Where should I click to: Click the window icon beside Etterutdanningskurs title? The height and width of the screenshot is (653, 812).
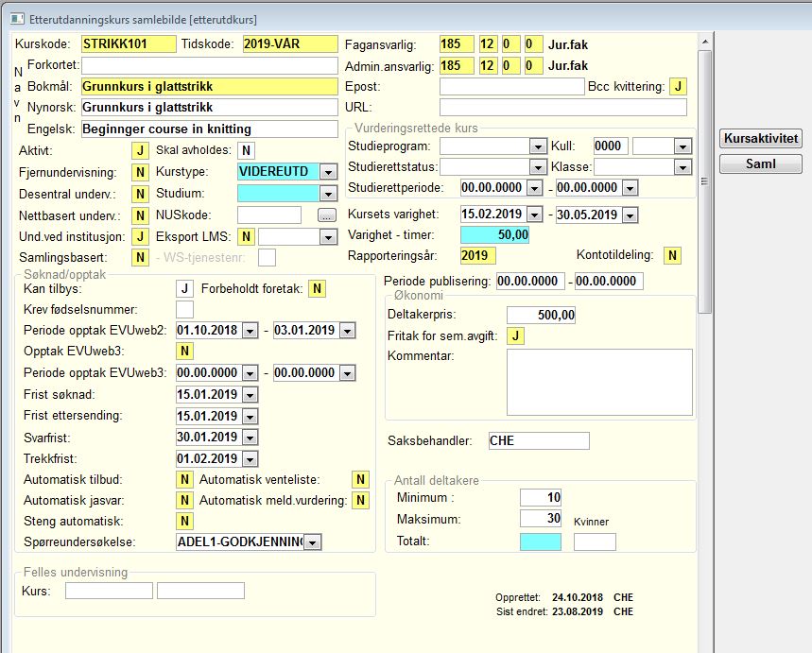point(17,19)
